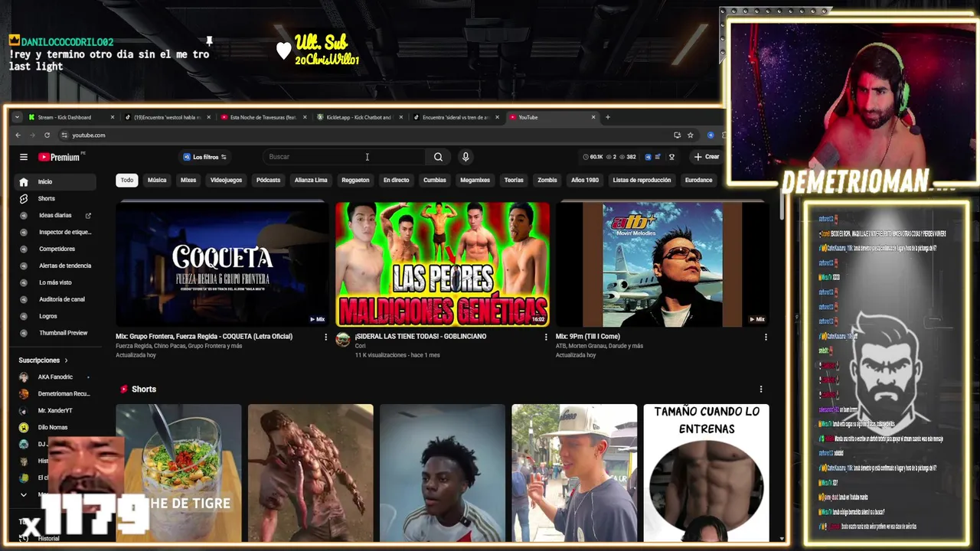Select the Alianza Lima filter chip
The width and height of the screenshot is (980, 551).
pos(311,181)
